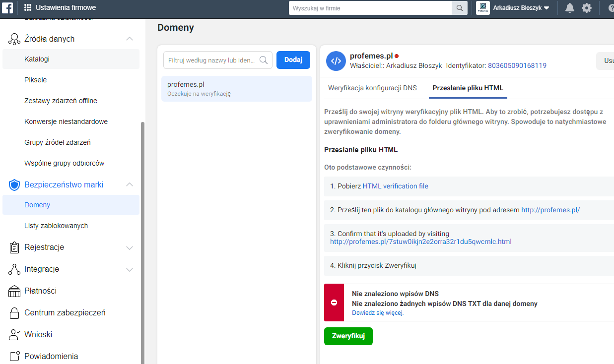Click the Dowiedz się więcej link
The image size is (614, 364).
click(378, 313)
